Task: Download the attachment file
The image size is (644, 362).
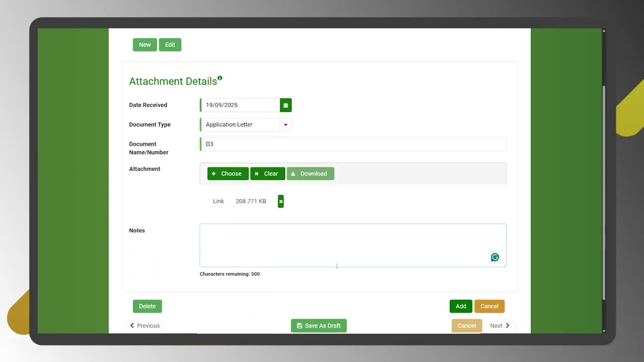Action: coord(310,173)
